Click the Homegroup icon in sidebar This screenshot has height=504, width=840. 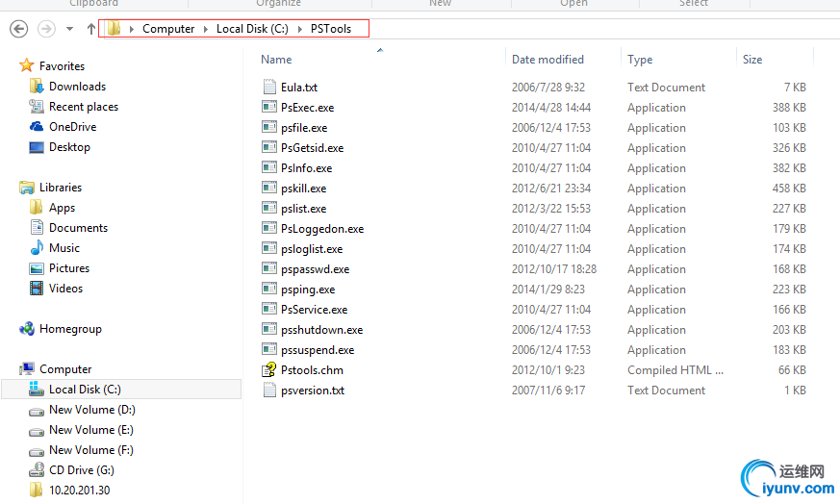click(x=26, y=328)
